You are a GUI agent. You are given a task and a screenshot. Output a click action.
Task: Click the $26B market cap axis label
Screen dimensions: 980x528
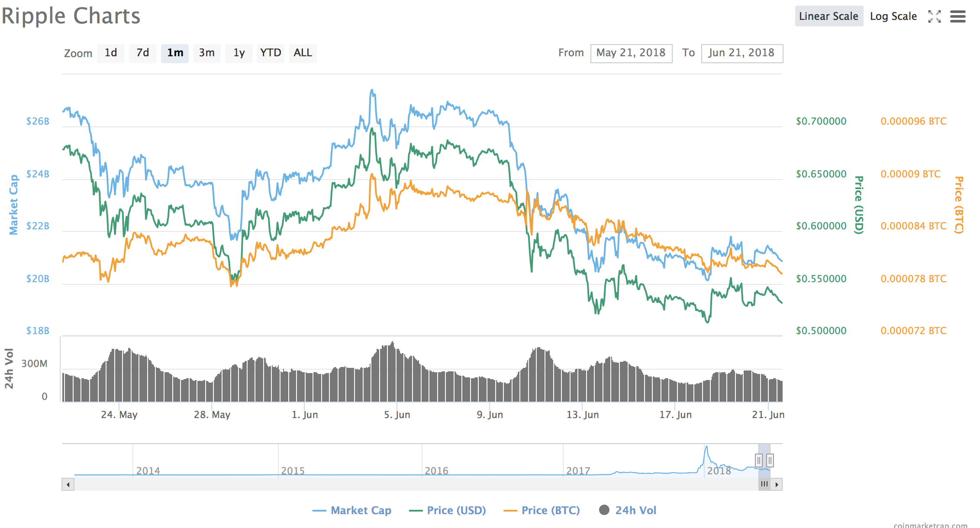tap(38, 121)
